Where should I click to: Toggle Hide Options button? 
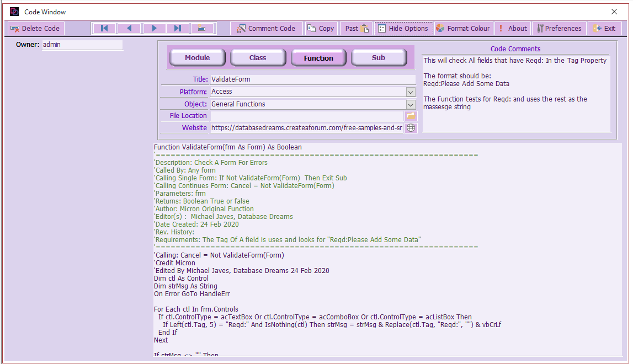(x=404, y=28)
